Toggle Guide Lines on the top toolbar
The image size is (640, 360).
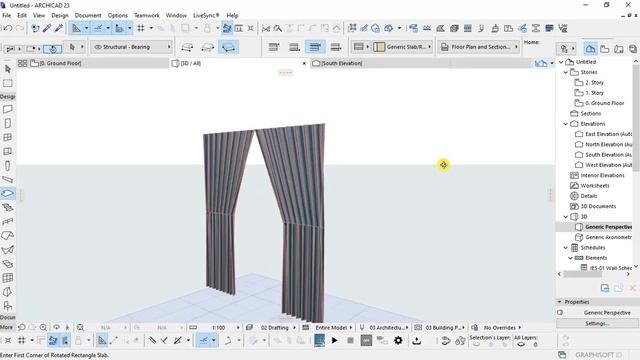[76, 28]
